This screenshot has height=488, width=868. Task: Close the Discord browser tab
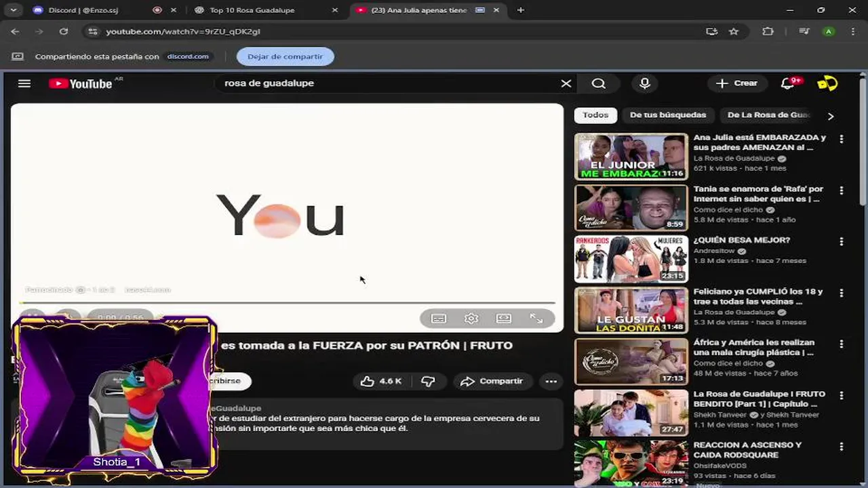[174, 10]
